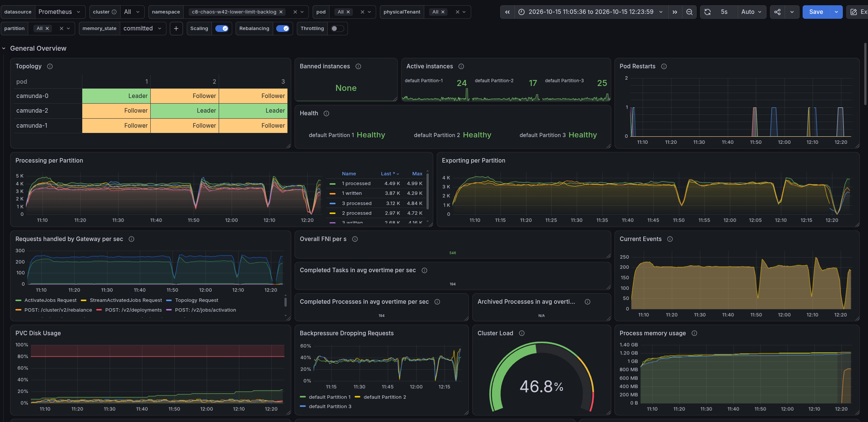Open the cluster All dropdown
Viewport: 868px width, 422px height.
point(132,12)
